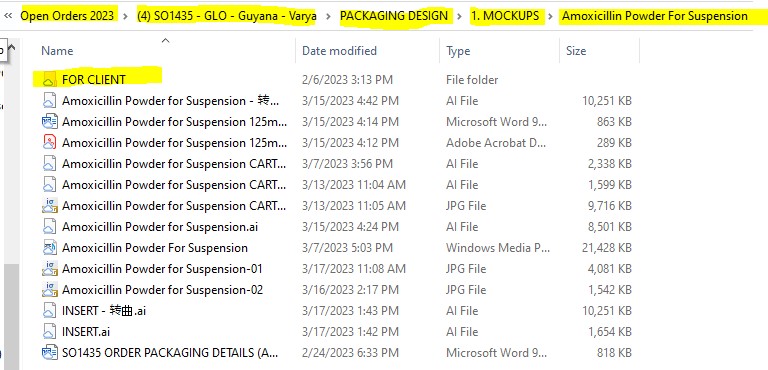Go to Open Orders 2023 breadcrumb folder
Screen dimensions: 768x370
[x=68, y=16]
